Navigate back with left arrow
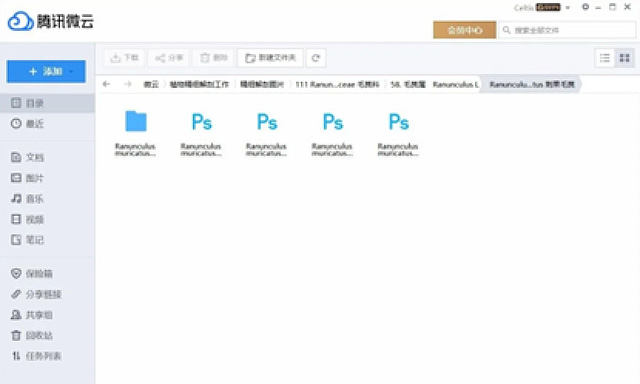The height and width of the screenshot is (384, 640). point(107,84)
